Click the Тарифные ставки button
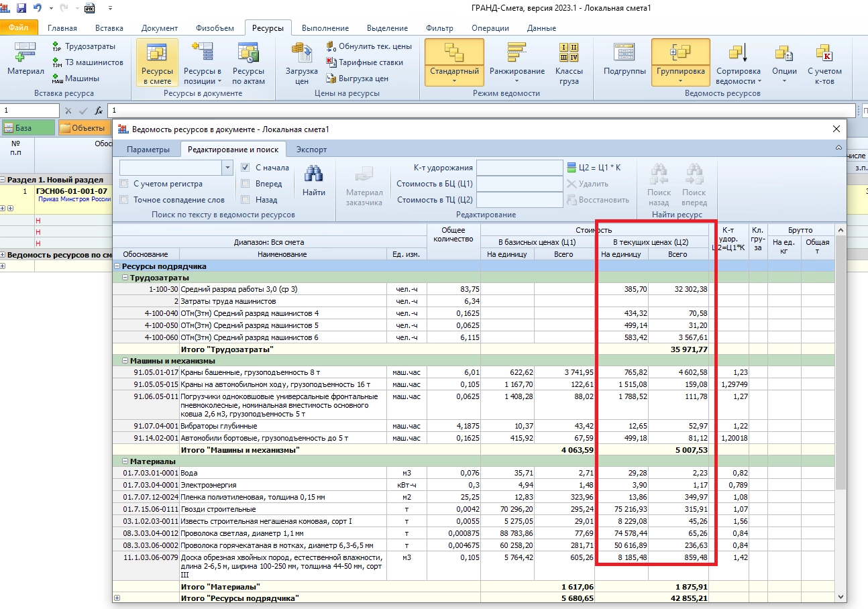 (366, 62)
